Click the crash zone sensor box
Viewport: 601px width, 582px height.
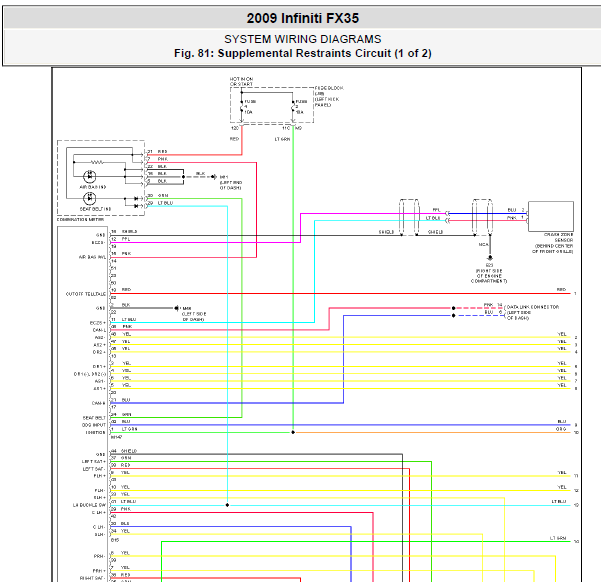pyautogui.click(x=551, y=217)
